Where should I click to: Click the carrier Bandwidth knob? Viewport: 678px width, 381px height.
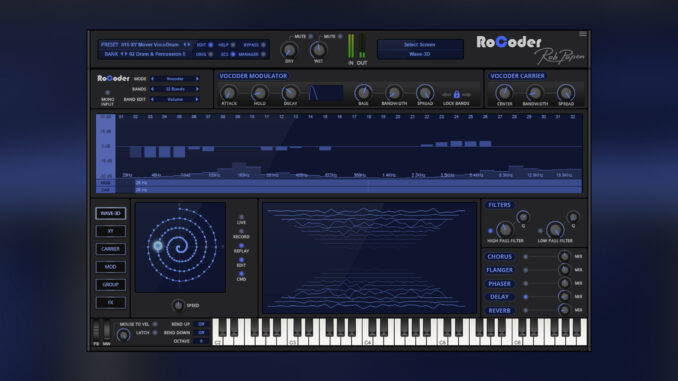point(535,93)
